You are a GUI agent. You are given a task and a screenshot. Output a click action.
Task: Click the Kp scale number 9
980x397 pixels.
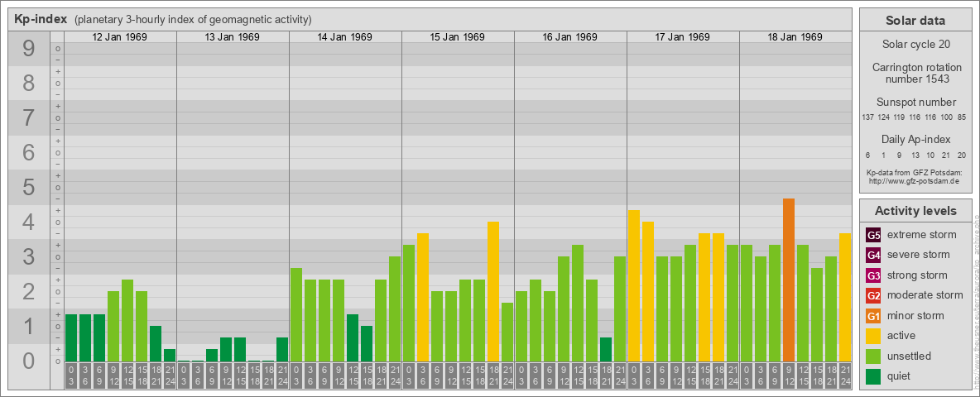(28, 49)
